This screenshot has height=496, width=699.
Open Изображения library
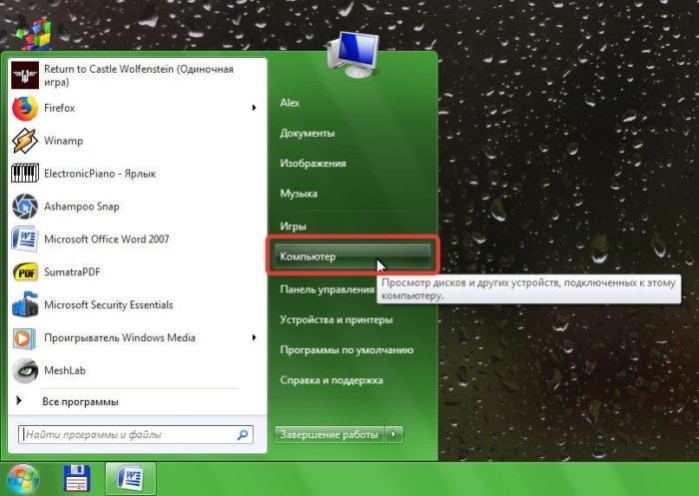click(313, 164)
